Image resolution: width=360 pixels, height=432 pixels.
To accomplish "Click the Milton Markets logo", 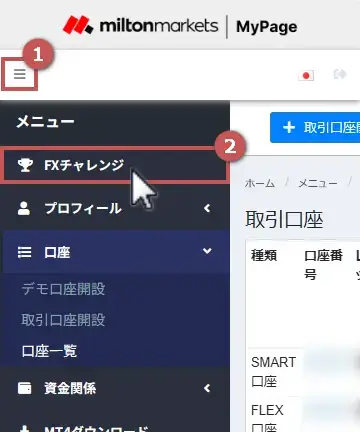I will 140,25.
